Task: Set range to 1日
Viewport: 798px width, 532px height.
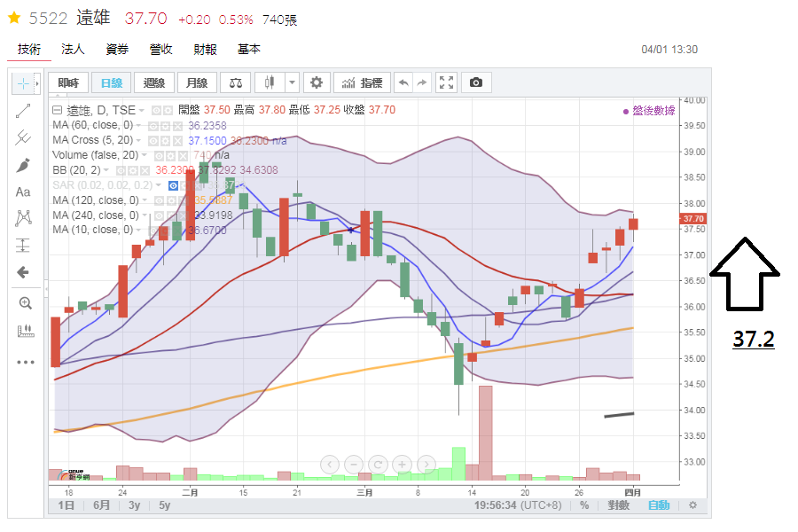Action: (66, 505)
